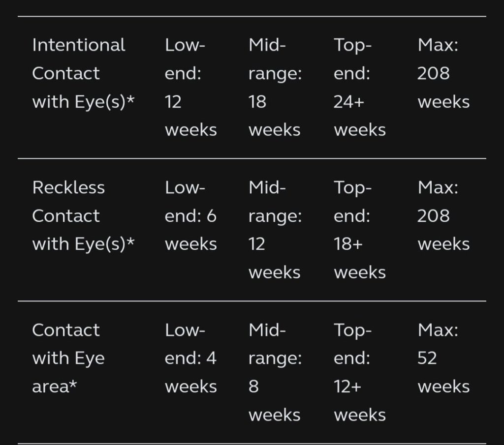The height and width of the screenshot is (445, 504).
Task: Click the Contact with Eye area row label
Action: click(68, 358)
